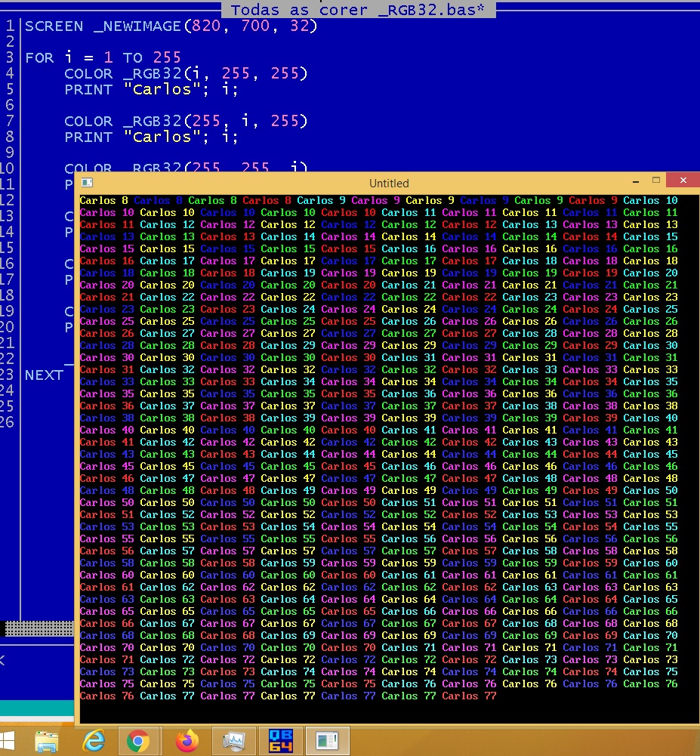Click the IDE's horizontal scrollbar
This screenshot has width=700, height=756.
tap(38, 628)
